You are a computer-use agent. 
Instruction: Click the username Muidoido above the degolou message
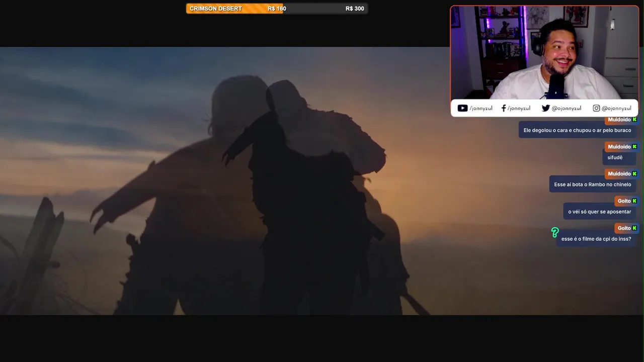click(x=619, y=120)
